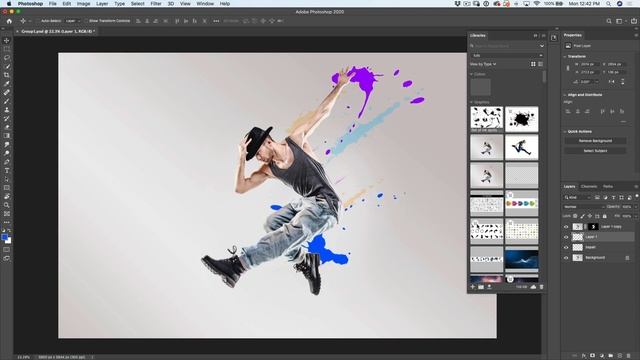
Task: Switch to the Channels tab
Action: pyautogui.click(x=589, y=187)
